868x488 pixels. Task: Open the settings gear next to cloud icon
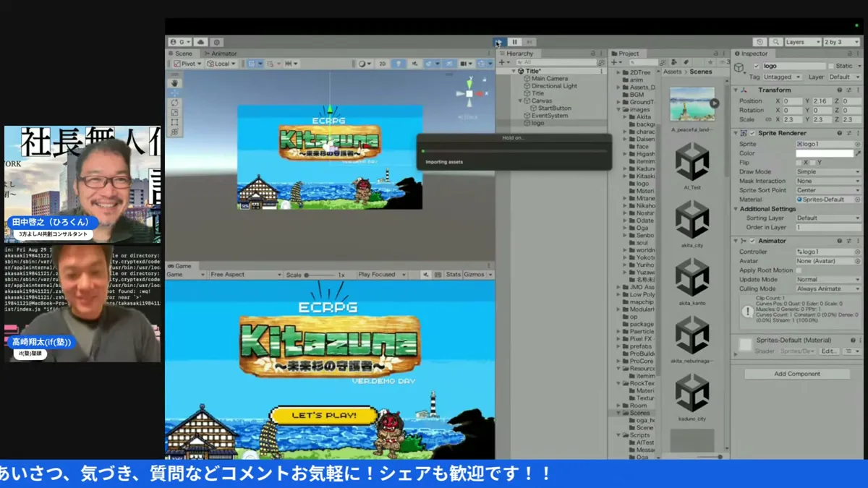(x=216, y=43)
